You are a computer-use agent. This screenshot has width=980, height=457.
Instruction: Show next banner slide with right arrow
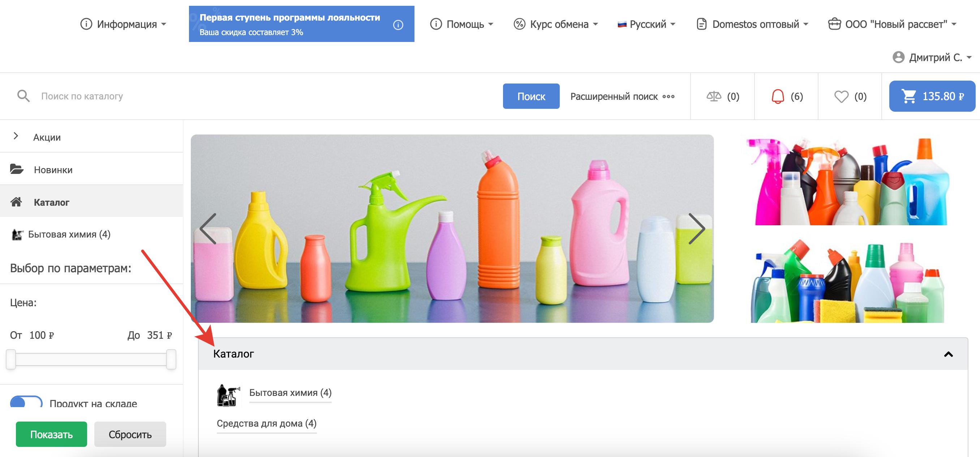click(697, 228)
